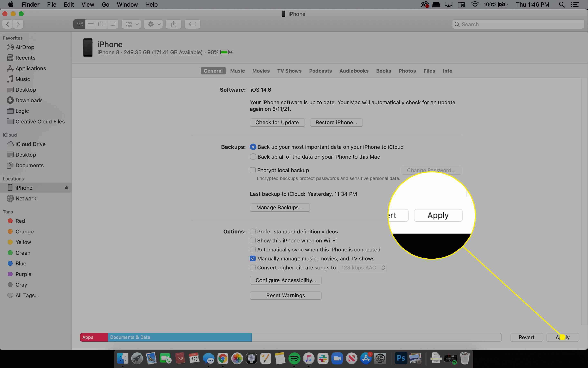Click the Share toolbar icon
The height and width of the screenshot is (368, 588).
click(174, 24)
